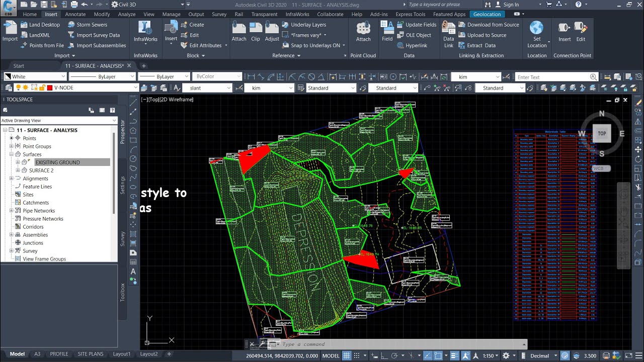This screenshot has height=362, width=644.
Task: Toggle grid display in status bar
Action: pos(347,355)
